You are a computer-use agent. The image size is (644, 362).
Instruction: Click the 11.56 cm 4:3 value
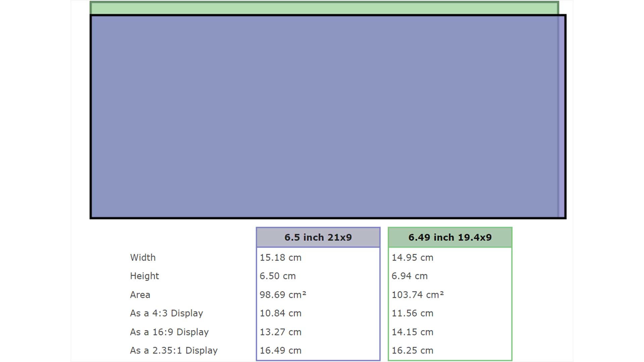click(x=413, y=313)
